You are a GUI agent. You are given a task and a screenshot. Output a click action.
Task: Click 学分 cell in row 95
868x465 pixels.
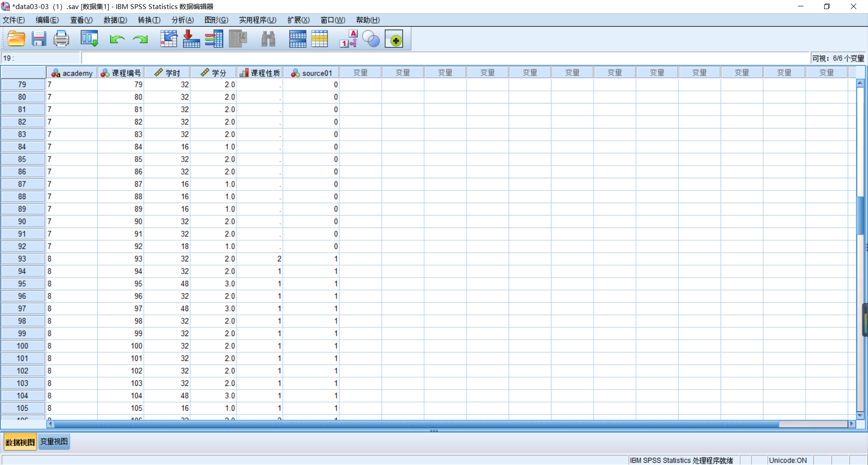click(213, 284)
